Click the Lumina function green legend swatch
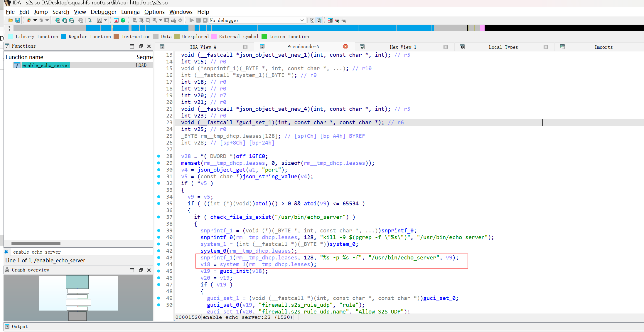Screen dimensions: 644x332 pos(264,36)
